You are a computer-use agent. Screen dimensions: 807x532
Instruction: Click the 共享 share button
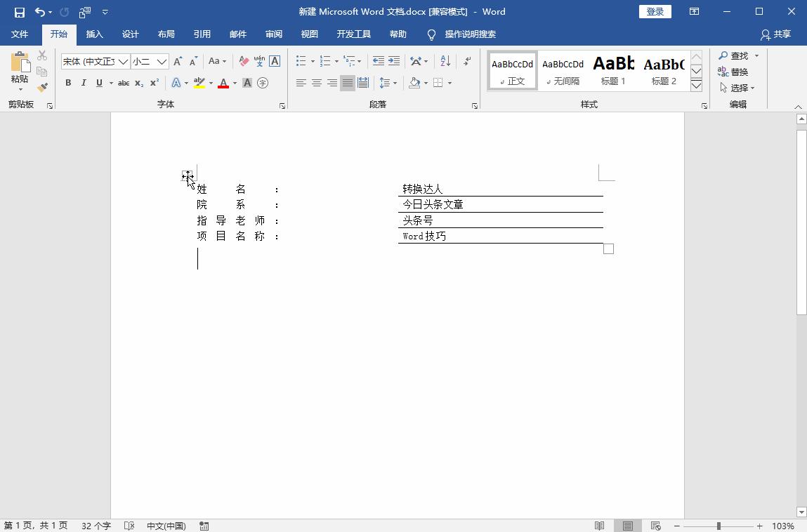coord(775,34)
